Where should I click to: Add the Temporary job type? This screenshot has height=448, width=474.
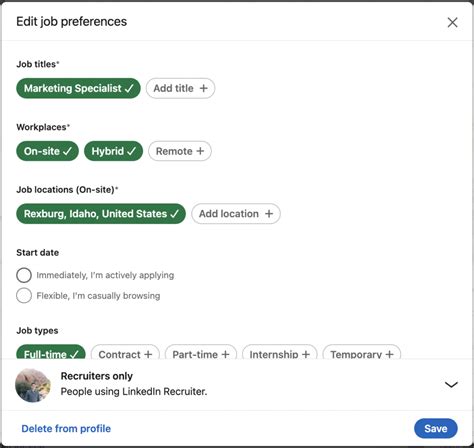tap(362, 353)
